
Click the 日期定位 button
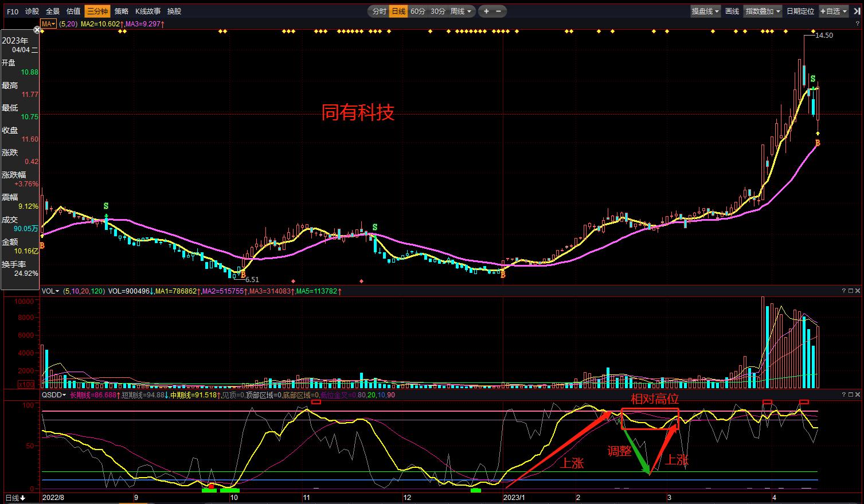point(800,11)
